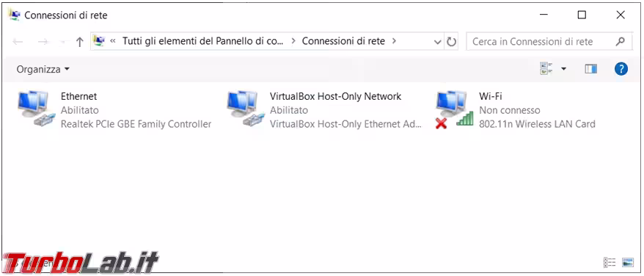Click the Connessioni di rete breadcrumb

(343, 41)
